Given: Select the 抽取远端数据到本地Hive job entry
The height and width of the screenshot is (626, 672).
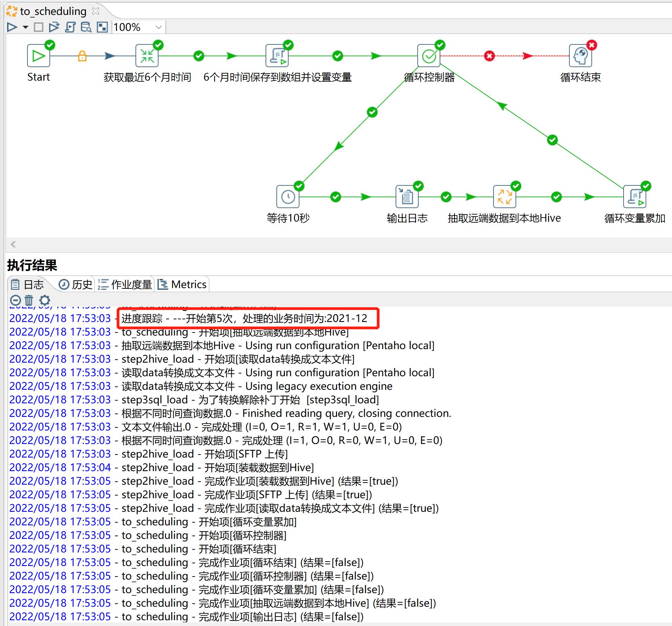Looking at the screenshot, I should coord(505,197).
